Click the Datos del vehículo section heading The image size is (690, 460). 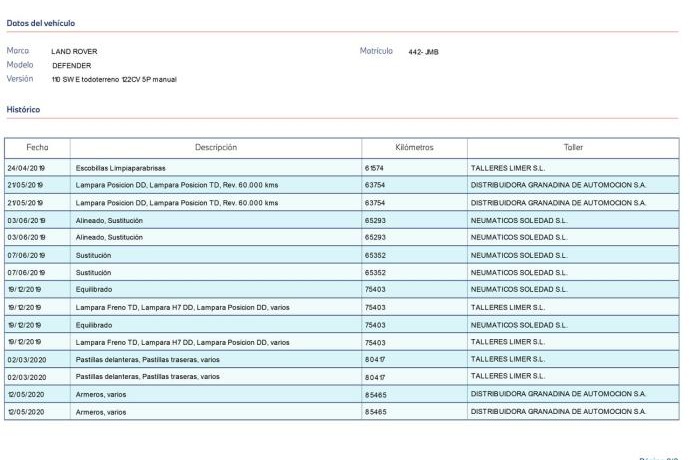(40, 23)
